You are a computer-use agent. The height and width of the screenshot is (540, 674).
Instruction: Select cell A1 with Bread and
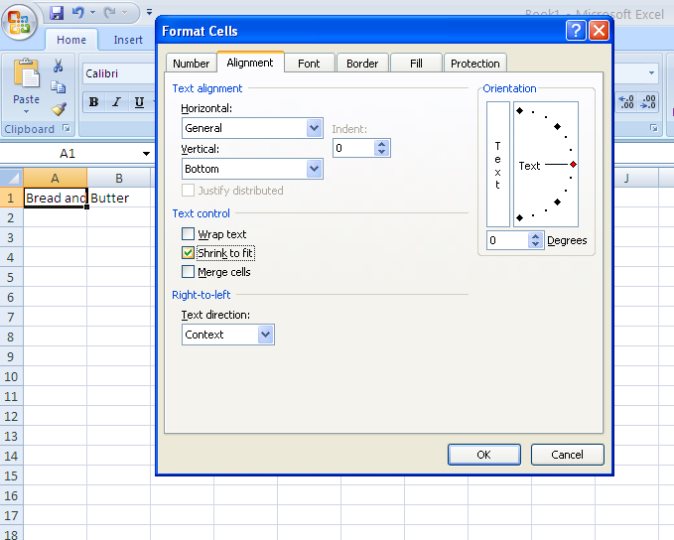pyautogui.click(x=55, y=198)
